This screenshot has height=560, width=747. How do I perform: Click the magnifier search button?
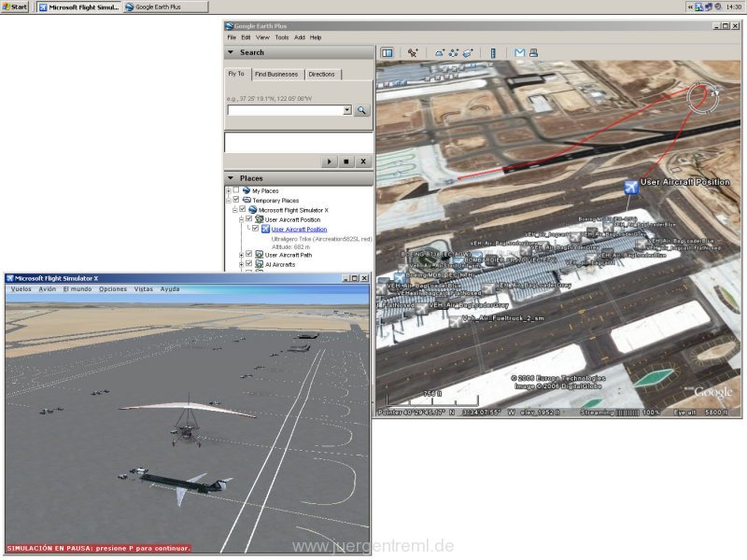tap(361, 110)
